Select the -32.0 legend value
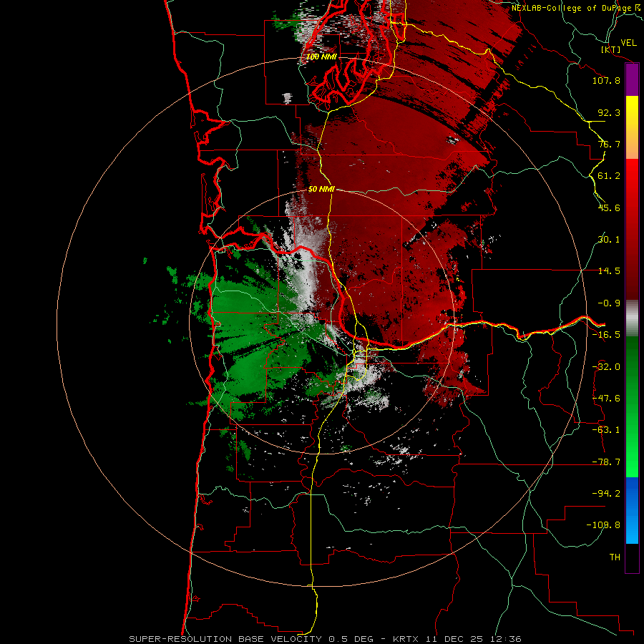 pyautogui.click(x=606, y=367)
